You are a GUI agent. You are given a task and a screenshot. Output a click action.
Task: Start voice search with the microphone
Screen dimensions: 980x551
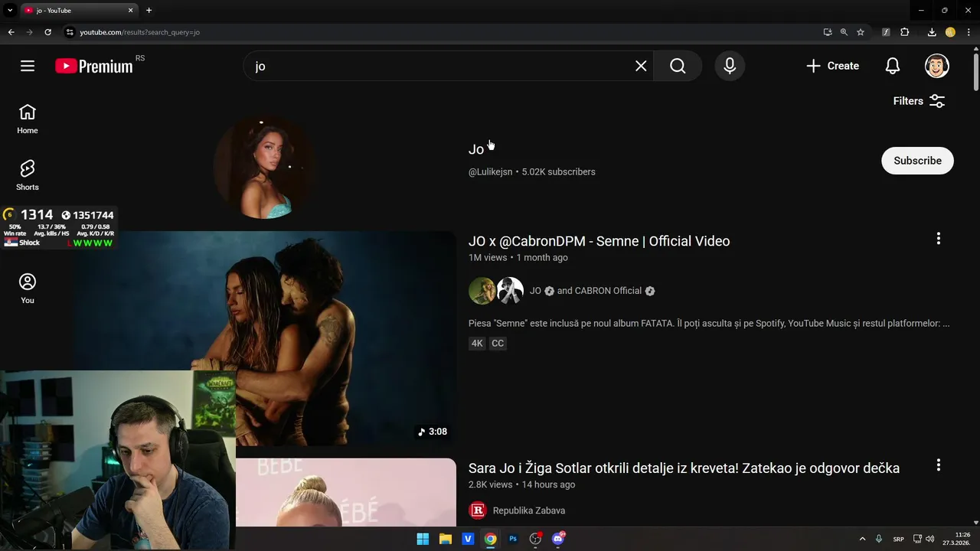730,66
